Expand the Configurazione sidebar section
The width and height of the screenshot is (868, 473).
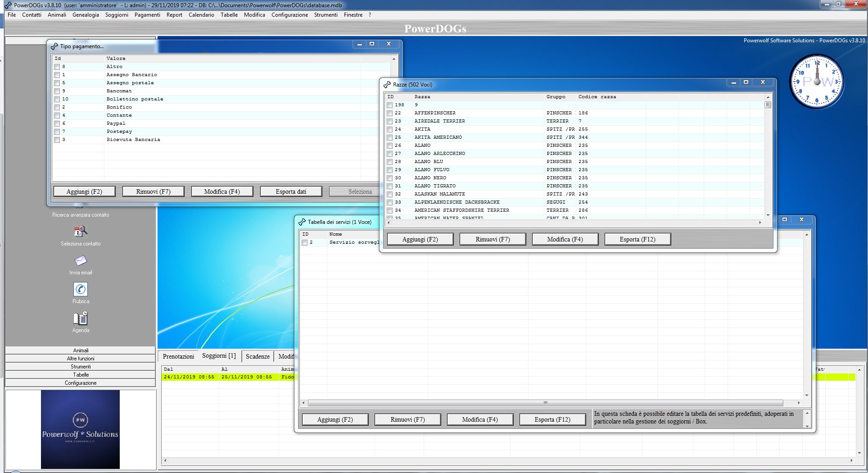[x=81, y=383]
